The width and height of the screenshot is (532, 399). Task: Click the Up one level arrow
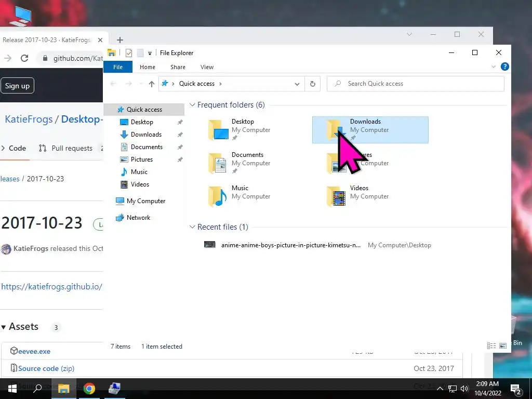pyautogui.click(x=151, y=84)
